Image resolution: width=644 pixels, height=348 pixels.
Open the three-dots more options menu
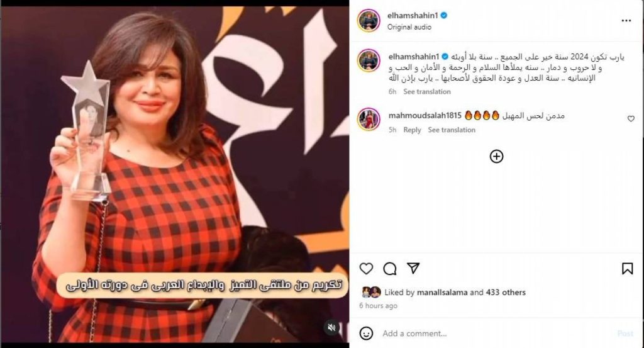coord(626,21)
